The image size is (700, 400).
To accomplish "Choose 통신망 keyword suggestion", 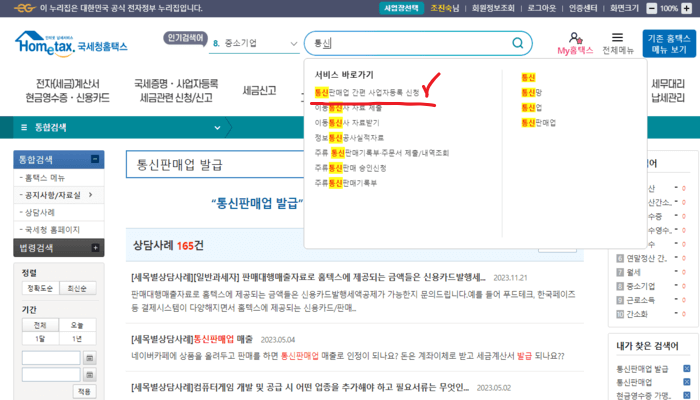I will click(x=531, y=92).
